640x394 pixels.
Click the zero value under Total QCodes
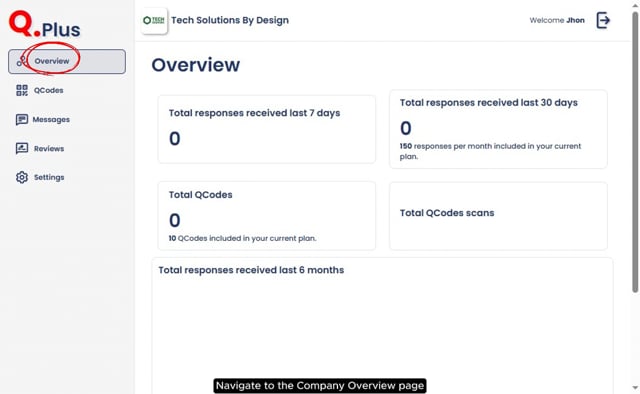click(x=175, y=220)
